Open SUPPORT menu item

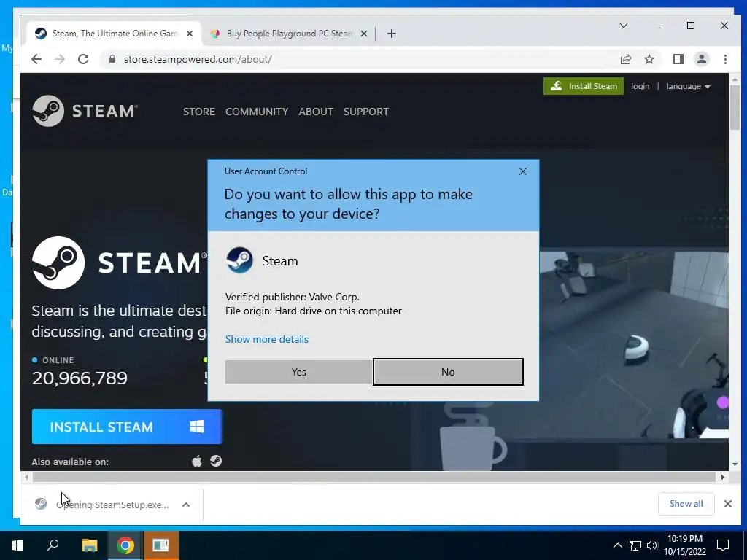(x=366, y=112)
